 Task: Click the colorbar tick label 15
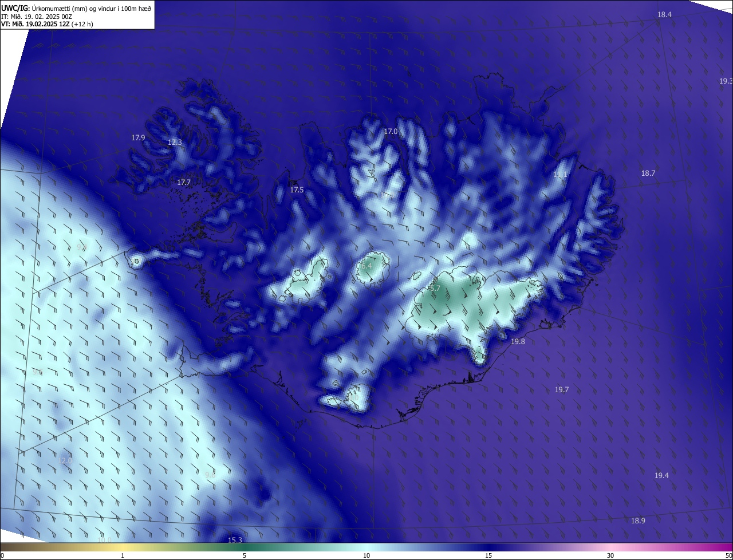pos(488,555)
